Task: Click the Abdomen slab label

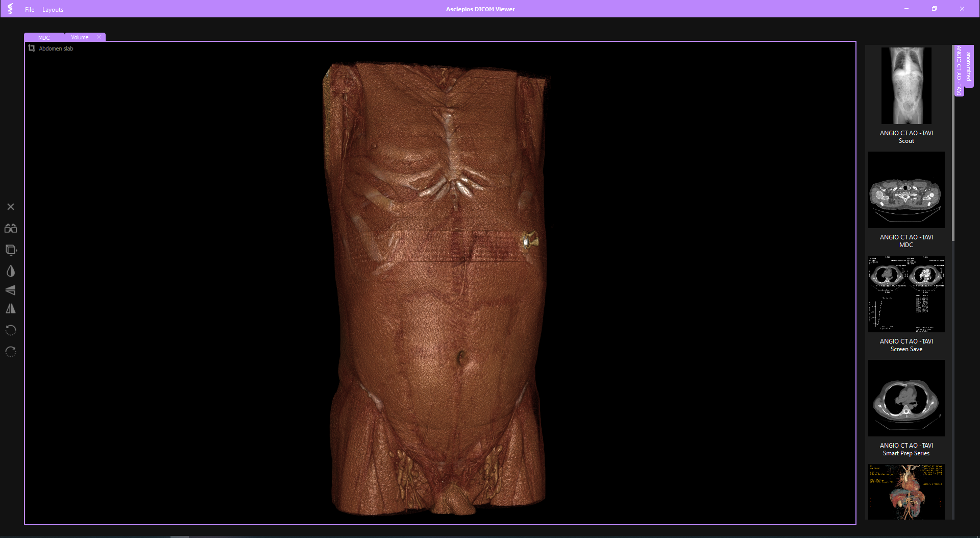Action: point(56,48)
